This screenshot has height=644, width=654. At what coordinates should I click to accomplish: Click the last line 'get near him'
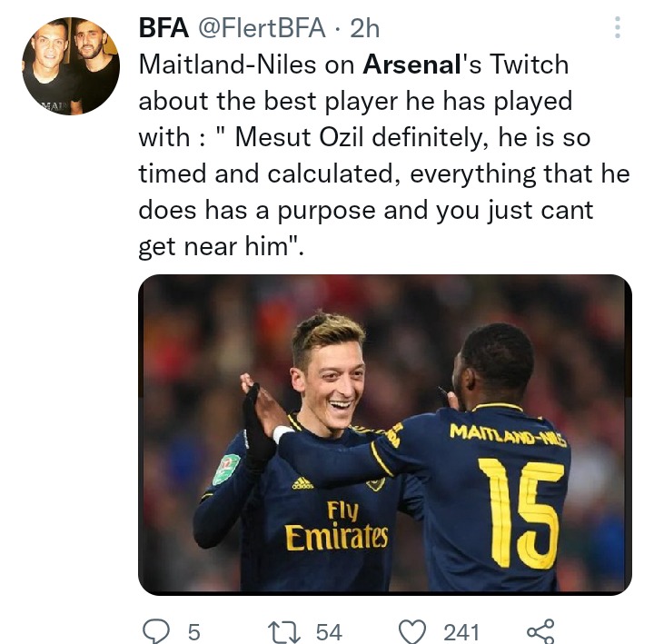pyautogui.click(x=222, y=246)
